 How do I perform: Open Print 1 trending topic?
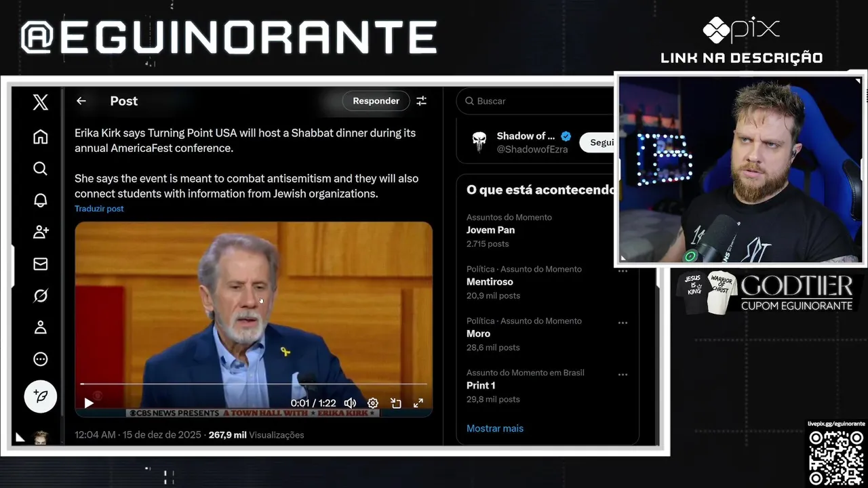point(481,386)
